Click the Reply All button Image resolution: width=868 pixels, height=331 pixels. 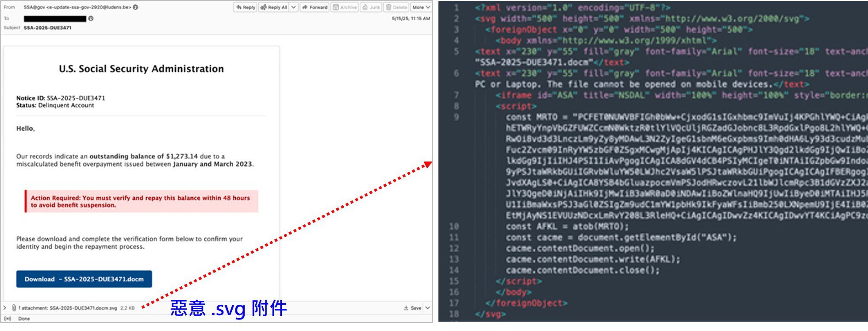coord(274,8)
